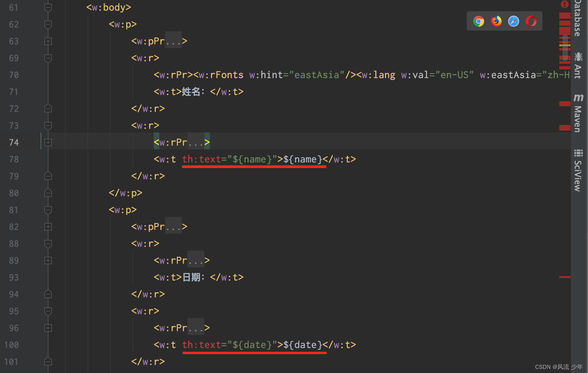This screenshot has height=373, width=588.
Task: Collapse the w:r tag on line 88
Action: pyautogui.click(x=48, y=244)
